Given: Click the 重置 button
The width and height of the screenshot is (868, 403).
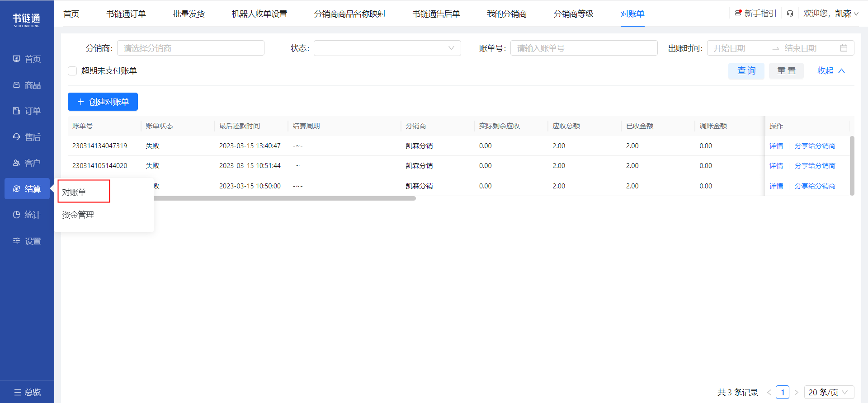Looking at the screenshot, I should [787, 71].
